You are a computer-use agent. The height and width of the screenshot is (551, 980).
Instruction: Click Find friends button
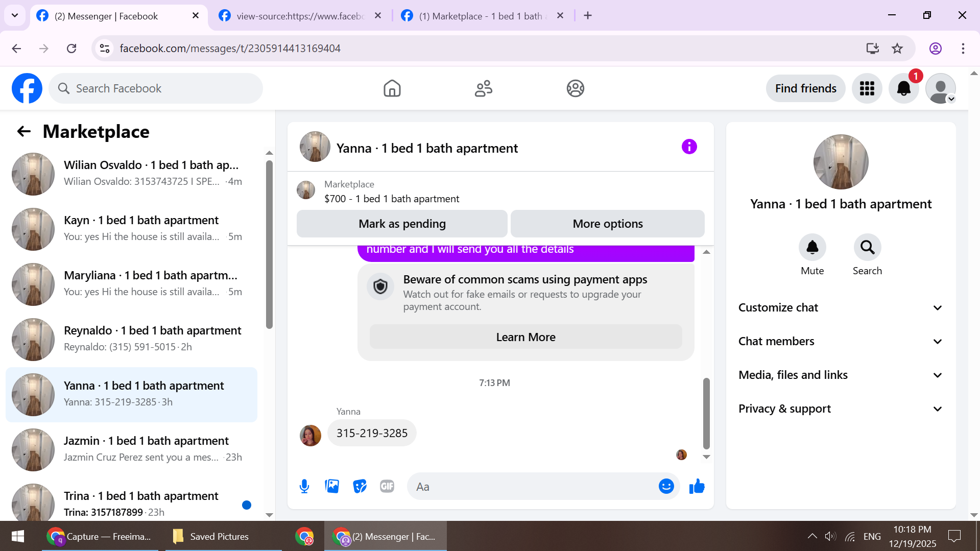point(805,88)
